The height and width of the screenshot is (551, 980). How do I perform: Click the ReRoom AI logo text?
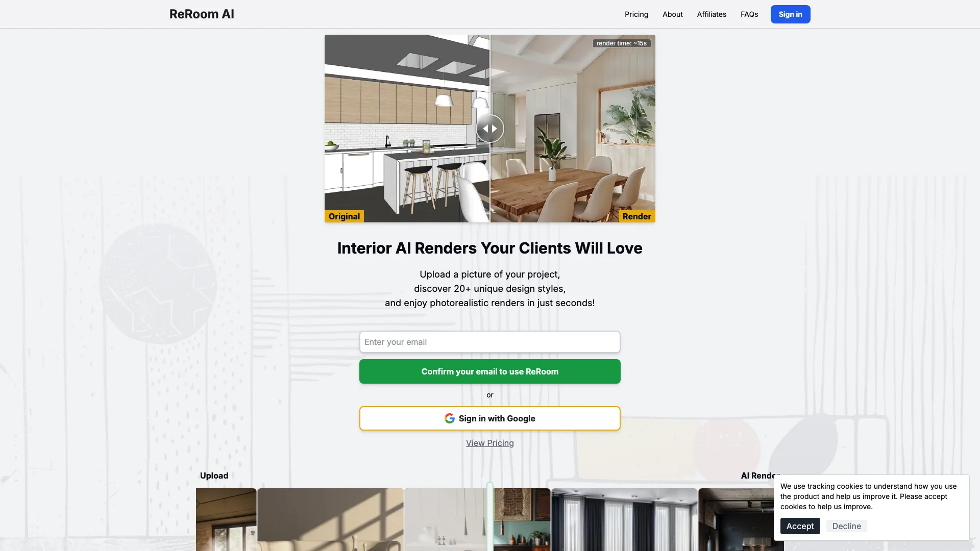(x=201, y=13)
